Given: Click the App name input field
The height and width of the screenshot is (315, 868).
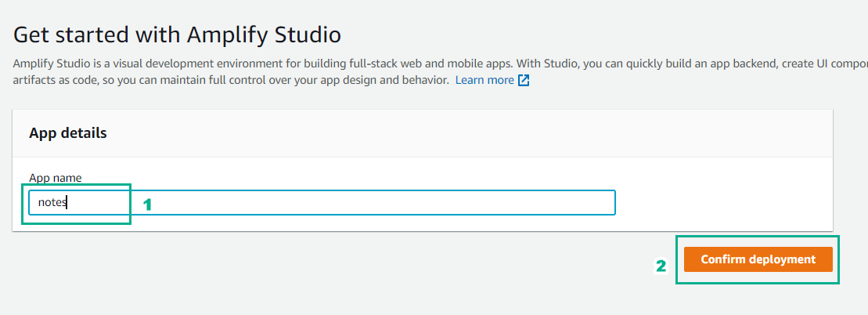Looking at the screenshot, I should (x=322, y=202).
